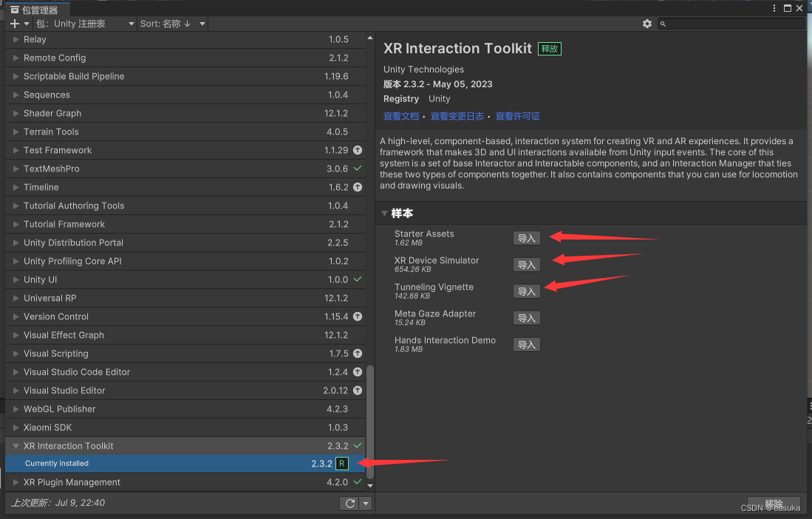Viewport: 812px width, 519px height.
Task: Click the update arrow icon for Timeline
Action: click(x=358, y=187)
